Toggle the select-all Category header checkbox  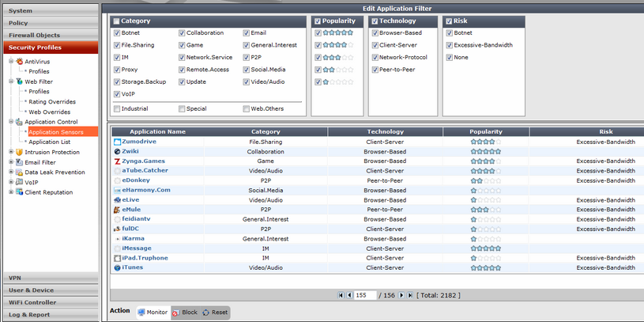pos(117,21)
